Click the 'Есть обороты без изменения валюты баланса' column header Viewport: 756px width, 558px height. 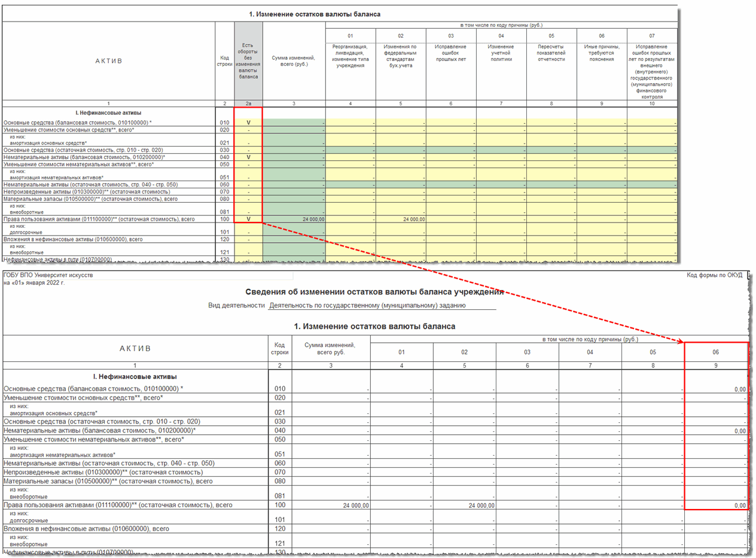click(x=248, y=60)
